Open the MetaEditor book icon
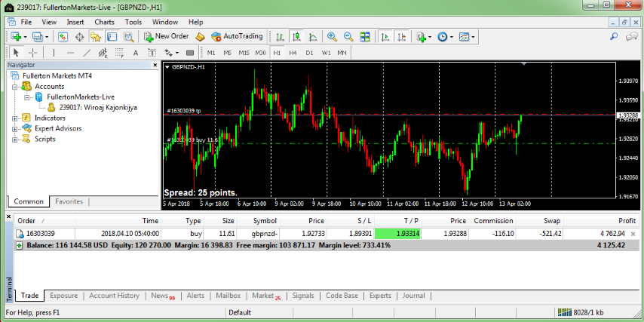Screen dimensions: 644x322 pyautogui.click(x=200, y=36)
